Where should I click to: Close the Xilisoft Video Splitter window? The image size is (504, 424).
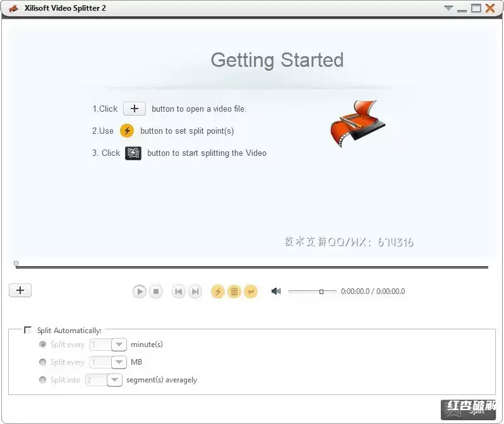[x=490, y=8]
